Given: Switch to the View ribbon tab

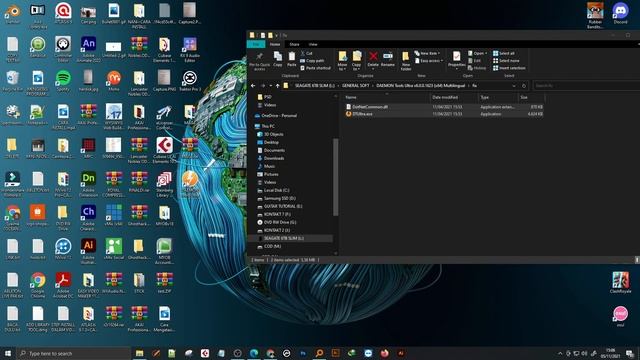Looking at the screenshot, I should 313,44.
